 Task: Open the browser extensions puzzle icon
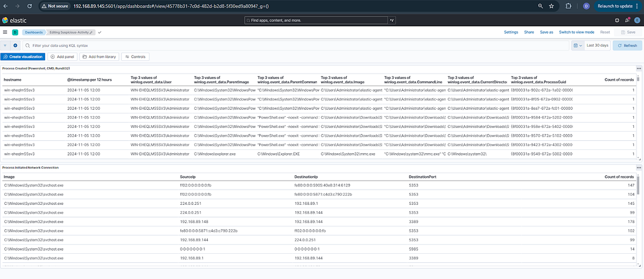pyautogui.click(x=568, y=6)
